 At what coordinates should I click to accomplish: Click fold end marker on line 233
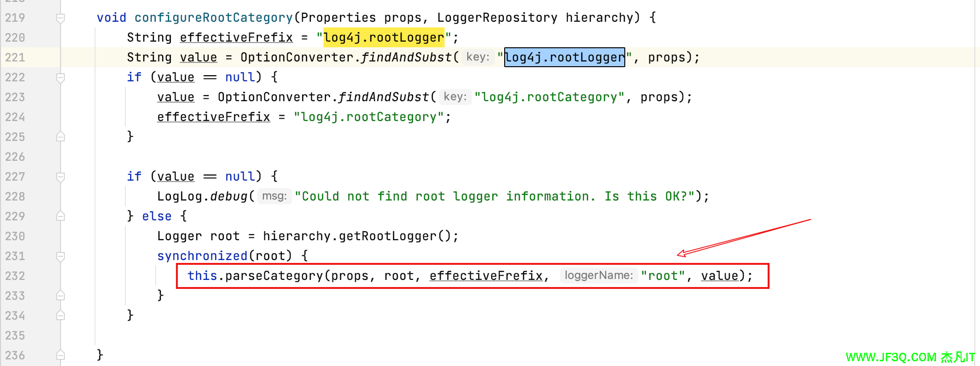[x=61, y=296]
